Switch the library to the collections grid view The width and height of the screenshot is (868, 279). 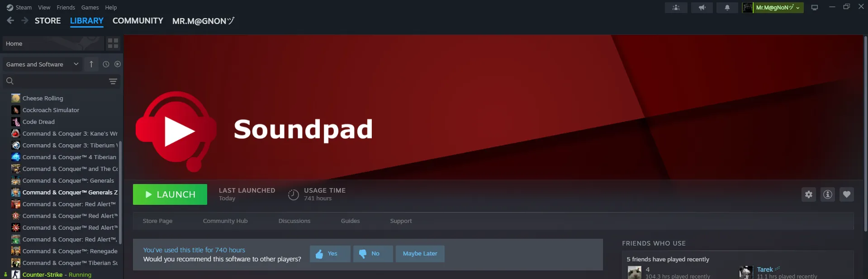pyautogui.click(x=113, y=43)
